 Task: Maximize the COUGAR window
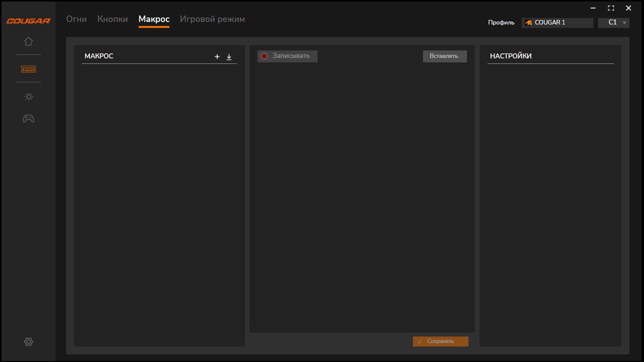[x=610, y=8]
